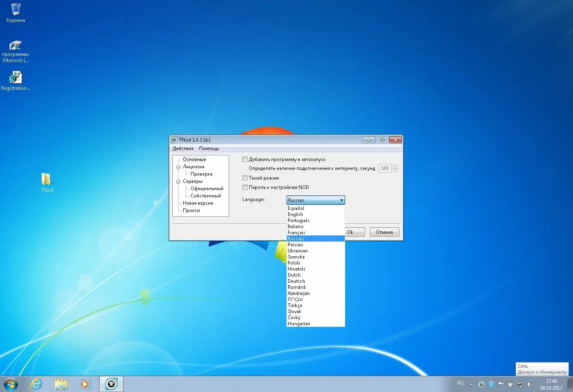Choose Ukrainian from the language list
Image resolution: width=573 pixels, height=392 pixels.
pos(316,251)
